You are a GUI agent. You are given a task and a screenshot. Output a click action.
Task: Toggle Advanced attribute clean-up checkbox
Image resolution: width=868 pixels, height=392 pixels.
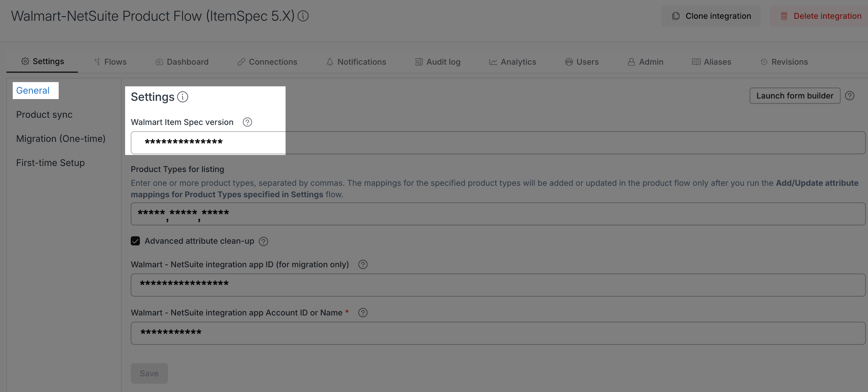[x=135, y=241]
